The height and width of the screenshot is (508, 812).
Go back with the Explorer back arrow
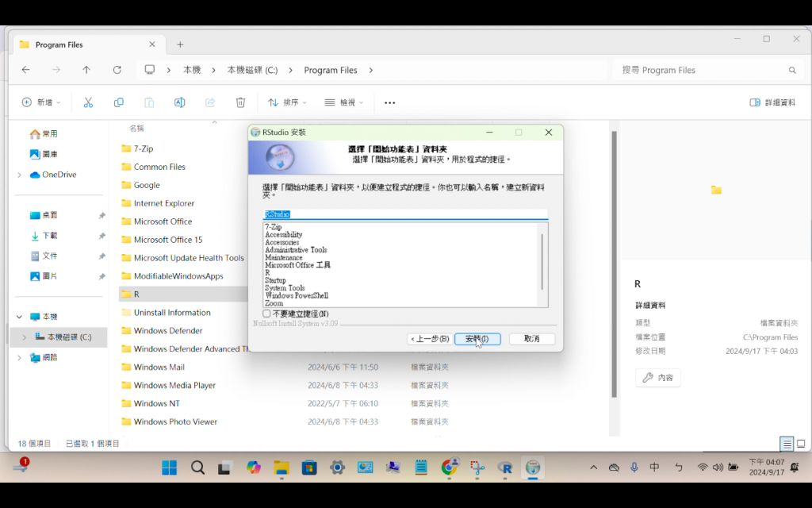(x=25, y=70)
